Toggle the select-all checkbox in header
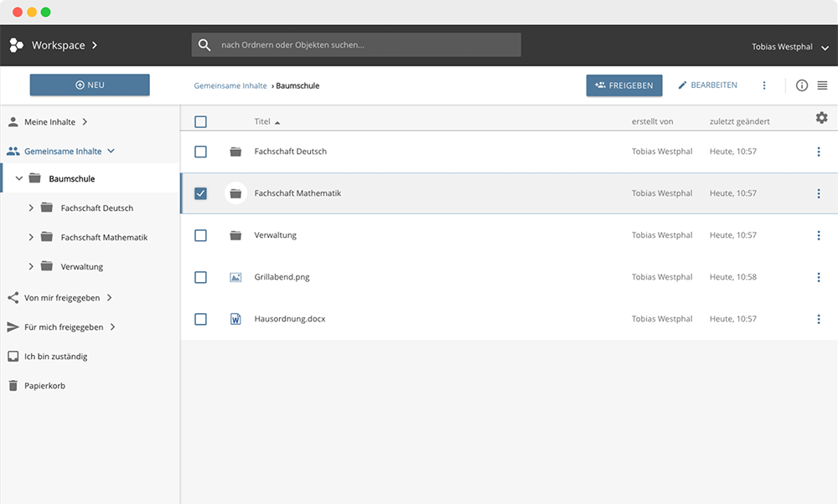Screen dimensions: 838x504 (200, 121)
